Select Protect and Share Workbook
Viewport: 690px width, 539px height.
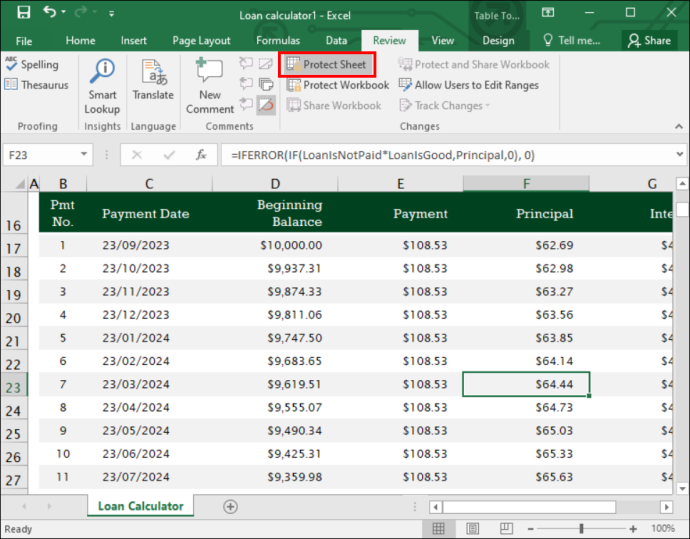(x=474, y=65)
